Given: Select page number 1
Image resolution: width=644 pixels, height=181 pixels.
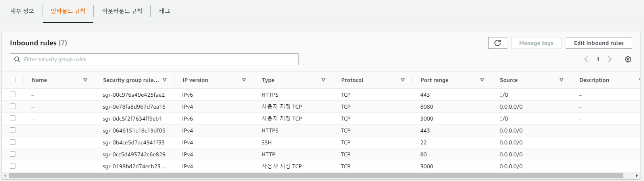Looking at the screenshot, I should point(598,59).
